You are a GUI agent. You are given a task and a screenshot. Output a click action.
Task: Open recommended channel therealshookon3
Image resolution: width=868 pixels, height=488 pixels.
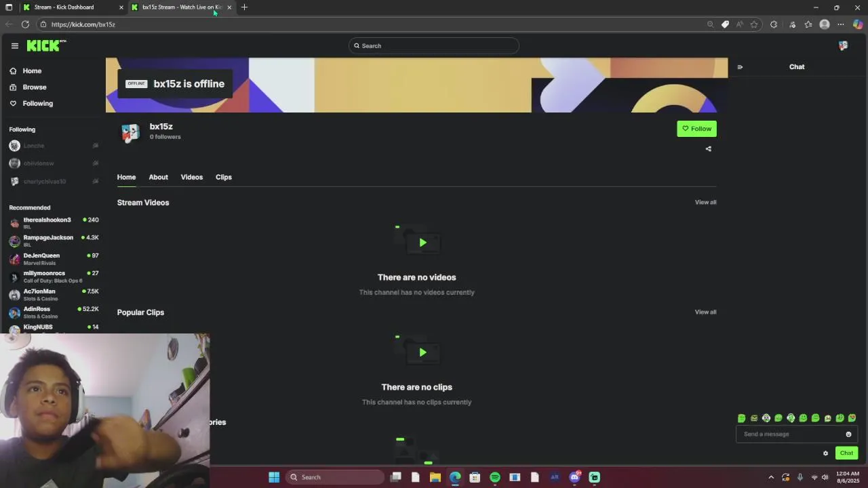[53, 223]
